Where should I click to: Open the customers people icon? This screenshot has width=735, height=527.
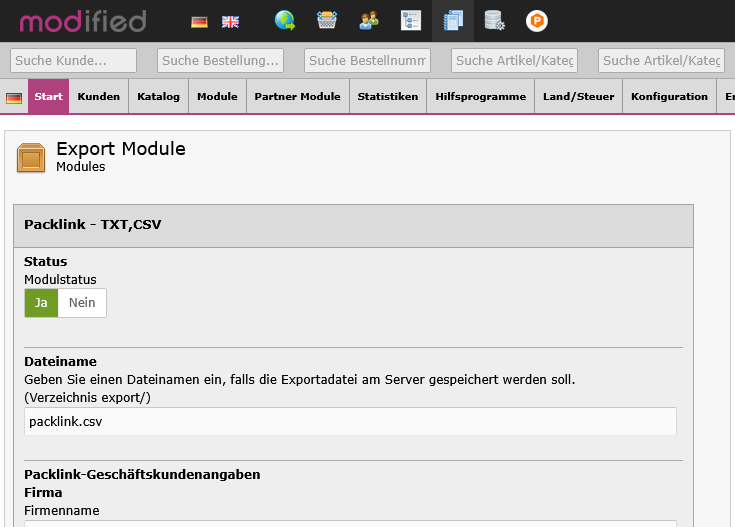click(369, 20)
